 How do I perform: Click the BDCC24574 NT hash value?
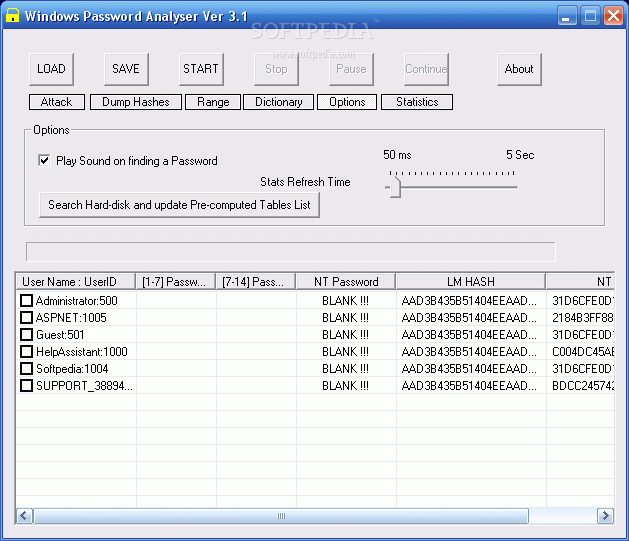582,386
